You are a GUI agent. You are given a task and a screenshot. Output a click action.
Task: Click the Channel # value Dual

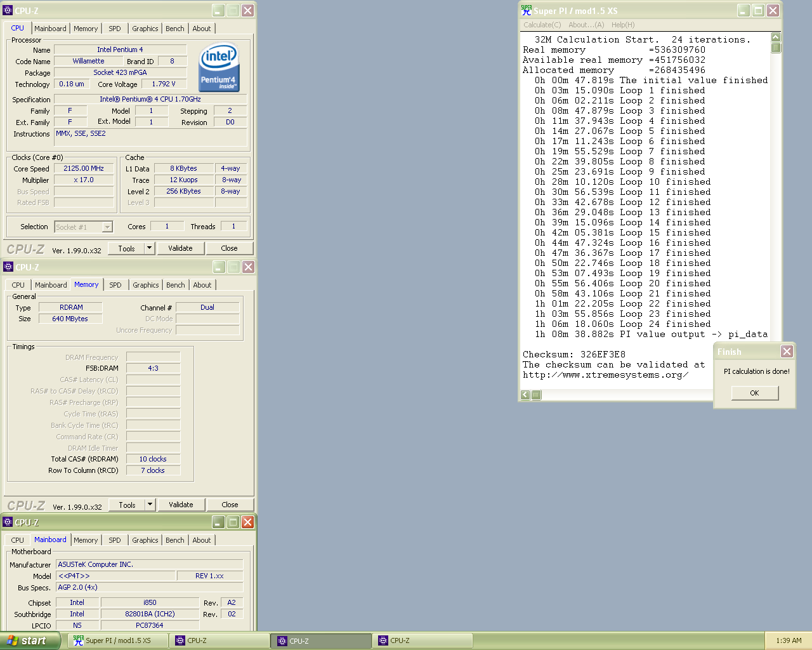[207, 307]
